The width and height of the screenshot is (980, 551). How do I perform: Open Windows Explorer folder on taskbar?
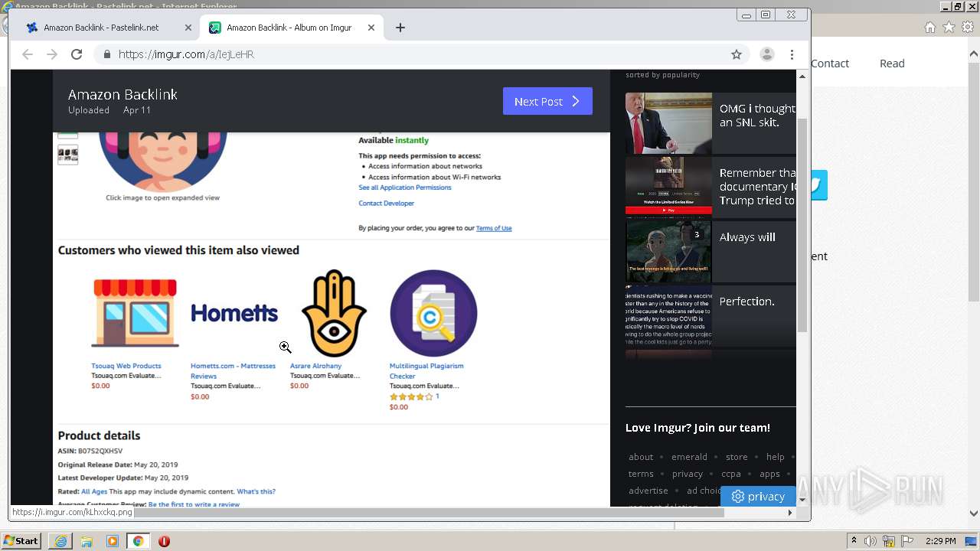pos(87,541)
